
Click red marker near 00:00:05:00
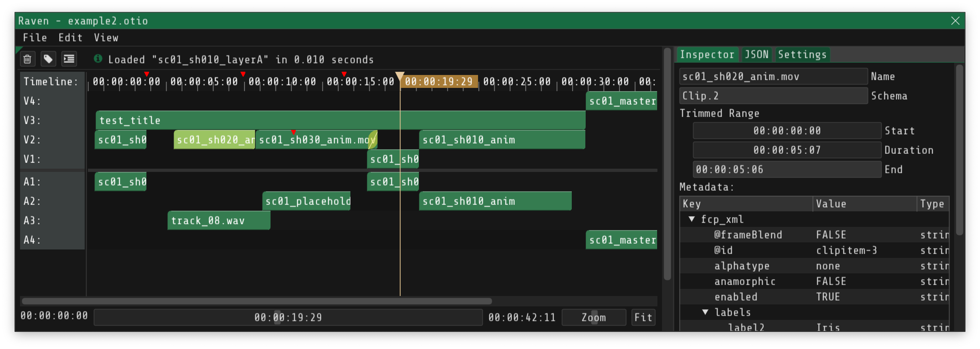(243, 74)
